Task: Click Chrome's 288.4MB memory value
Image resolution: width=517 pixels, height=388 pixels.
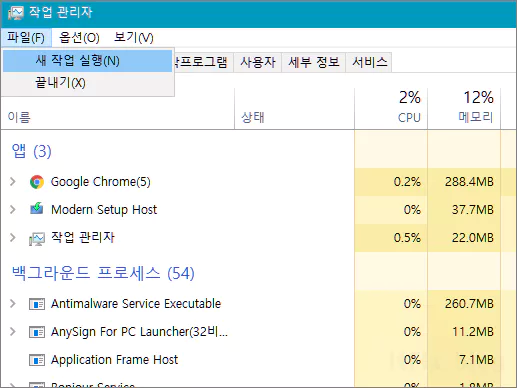Action: 469,182
